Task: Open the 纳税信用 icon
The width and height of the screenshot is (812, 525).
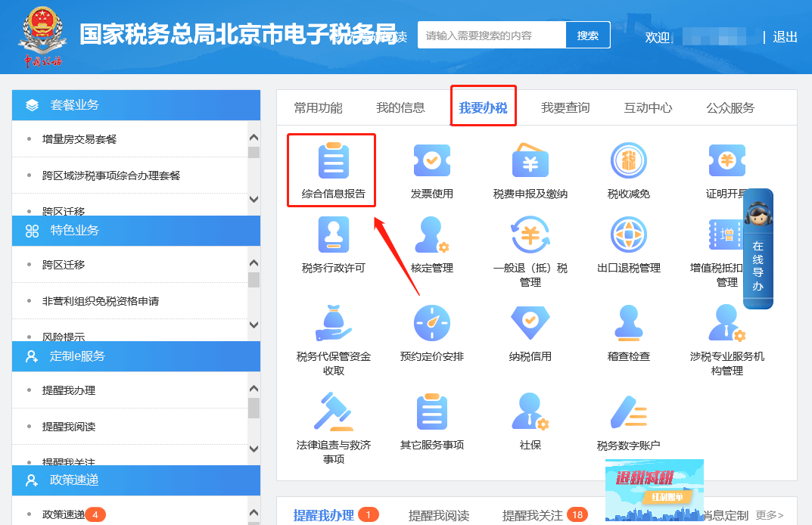Action: pyautogui.click(x=530, y=323)
